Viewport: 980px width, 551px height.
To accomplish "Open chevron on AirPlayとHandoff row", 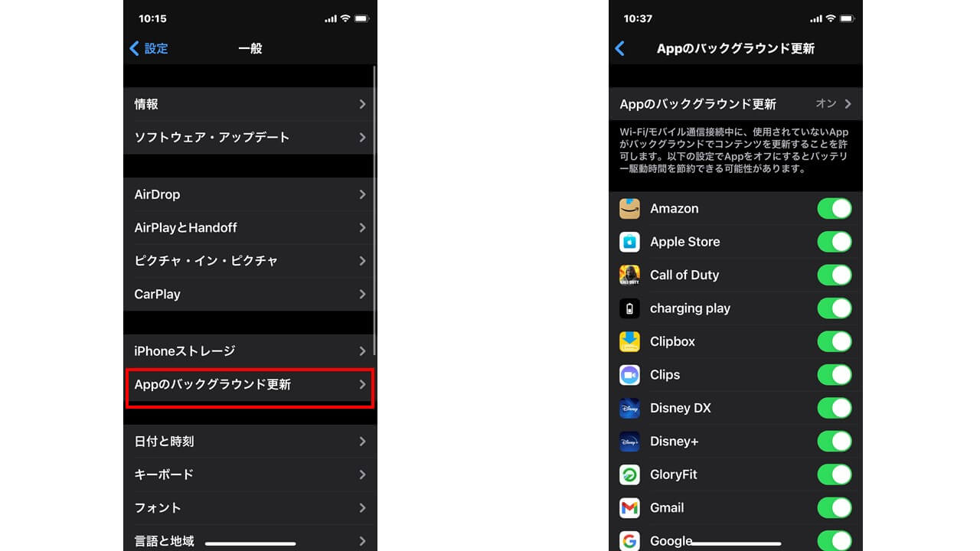I will pyautogui.click(x=362, y=228).
